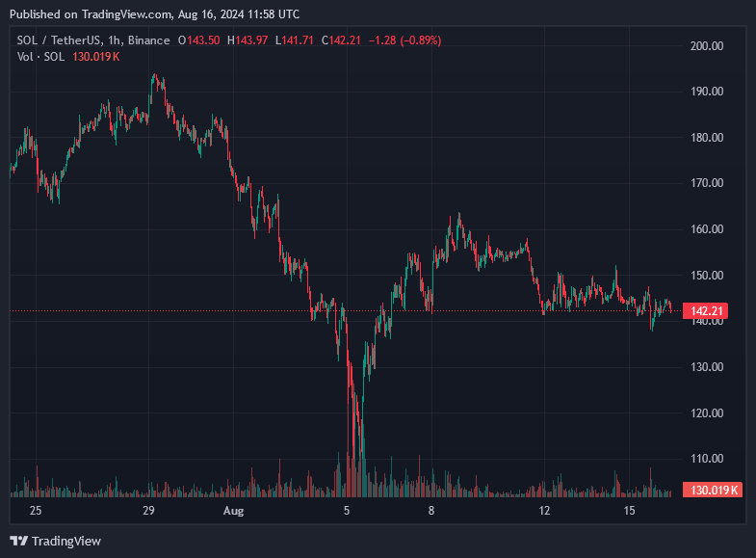This screenshot has height=558, width=756.
Task: Click the 150.00 price axis label
Action: (x=707, y=276)
